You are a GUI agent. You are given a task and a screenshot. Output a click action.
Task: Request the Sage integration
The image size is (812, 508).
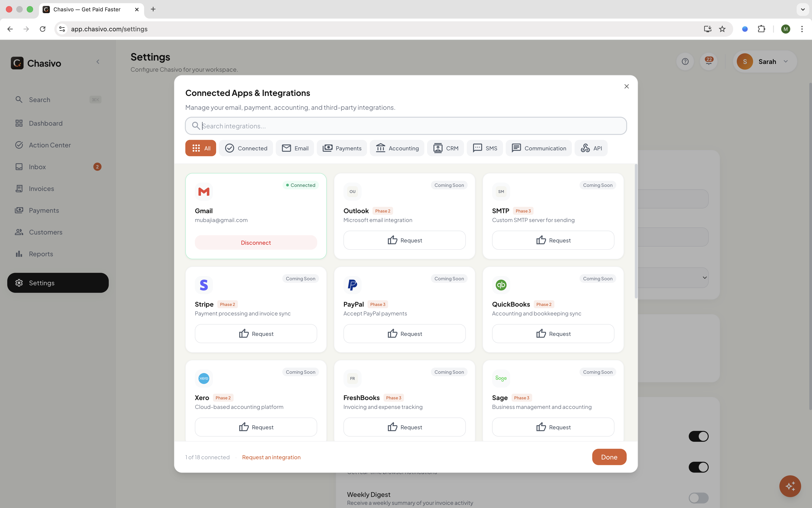click(553, 427)
